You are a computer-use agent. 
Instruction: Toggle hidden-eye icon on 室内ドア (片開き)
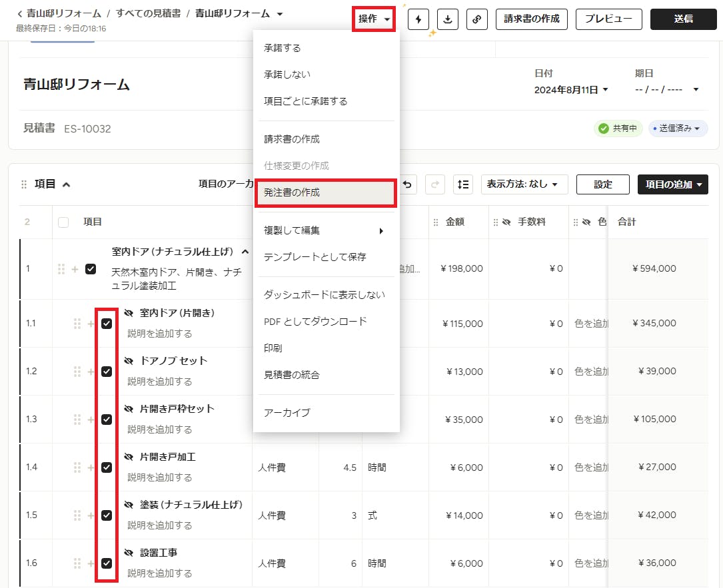pyautogui.click(x=129, y=314)
